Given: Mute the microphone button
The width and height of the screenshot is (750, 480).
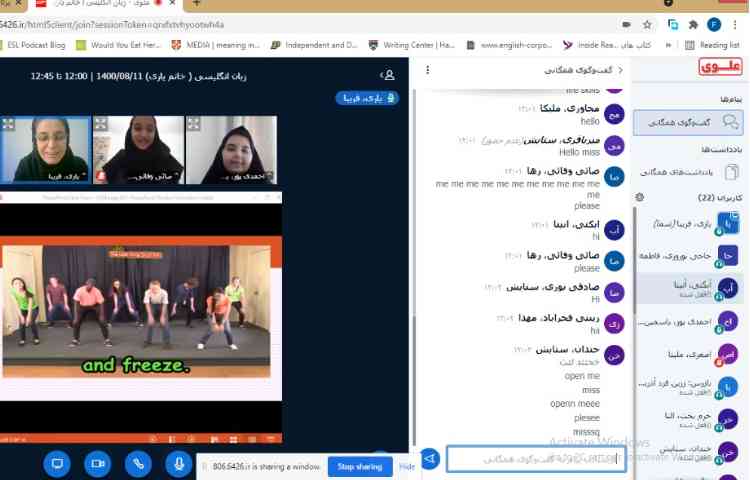Looking at the screenshot, I should tap(179, 463).
